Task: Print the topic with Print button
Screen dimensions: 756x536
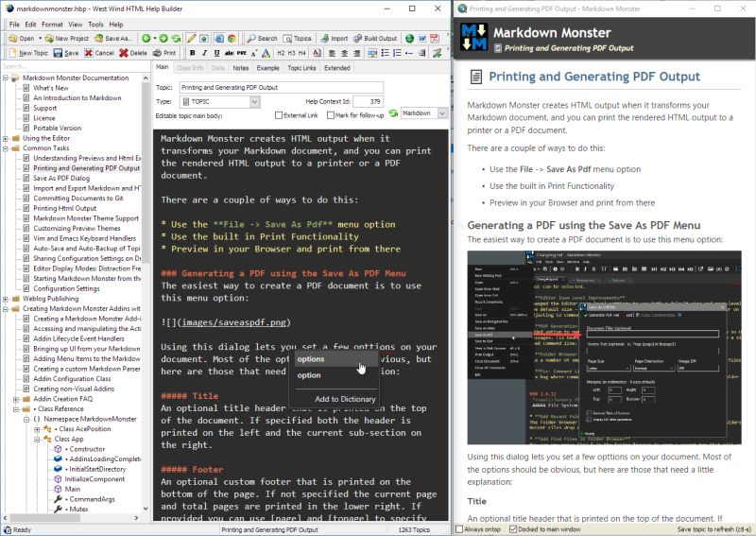Action: 164,53
